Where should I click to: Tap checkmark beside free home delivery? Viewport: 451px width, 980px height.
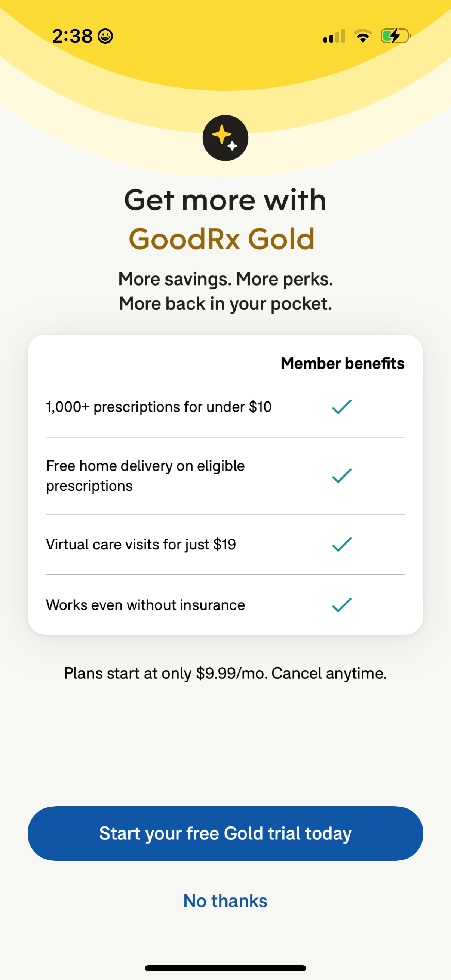coord(342,475)
